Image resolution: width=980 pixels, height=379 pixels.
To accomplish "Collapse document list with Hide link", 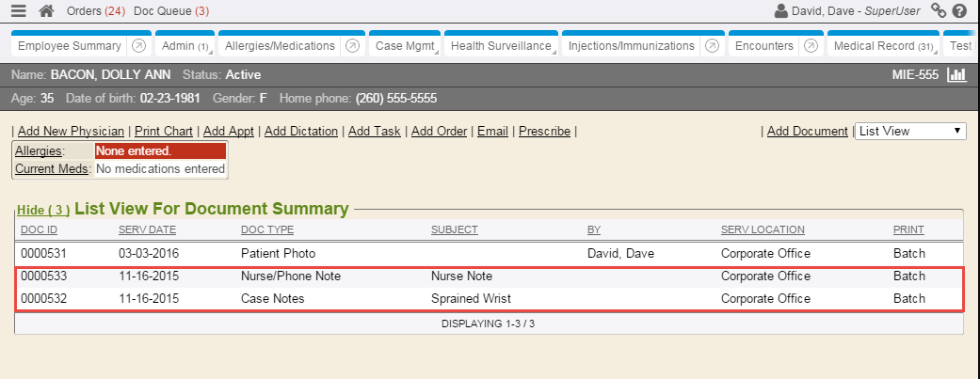I will pos(42,210).
